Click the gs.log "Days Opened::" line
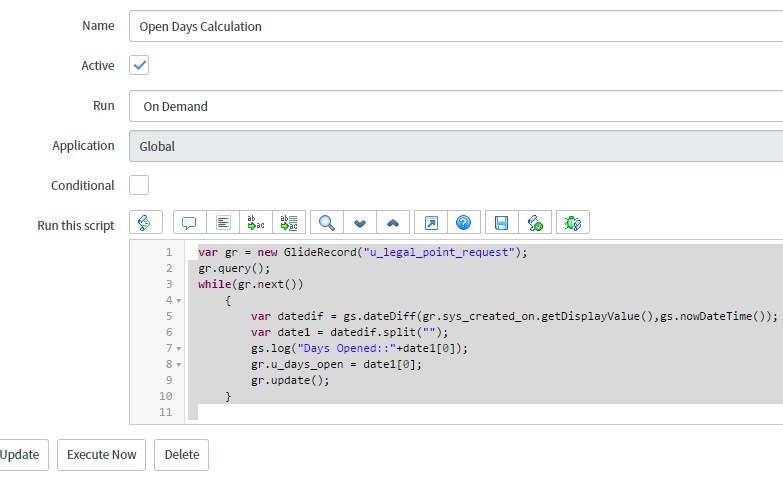Viewport: 783px width, 493px height. click(359, 348)
